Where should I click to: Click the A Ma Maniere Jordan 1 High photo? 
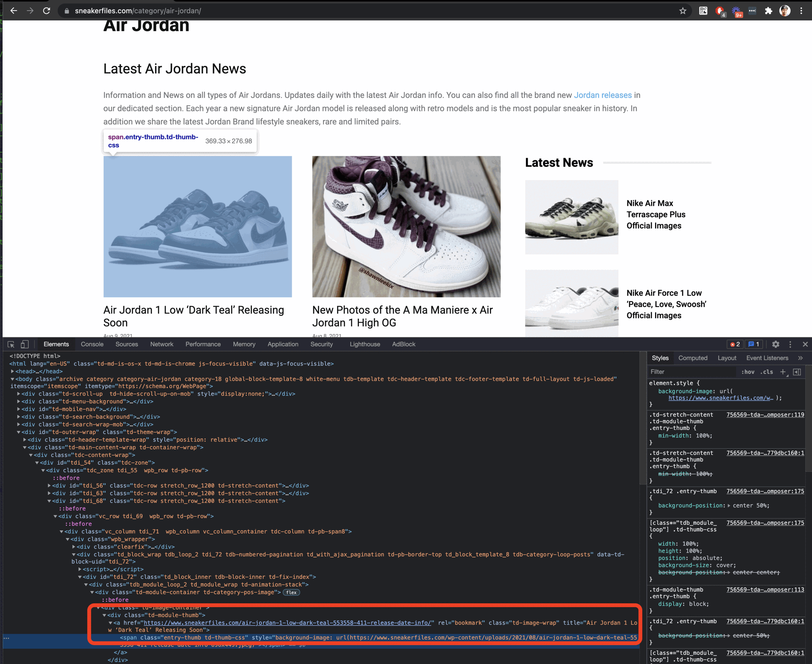pos(406,226)
